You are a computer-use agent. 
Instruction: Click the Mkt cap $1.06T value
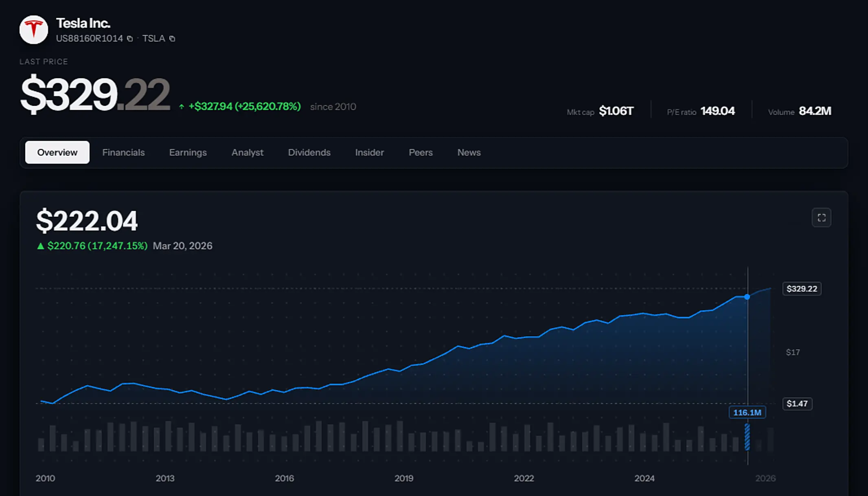coord(616,111)
